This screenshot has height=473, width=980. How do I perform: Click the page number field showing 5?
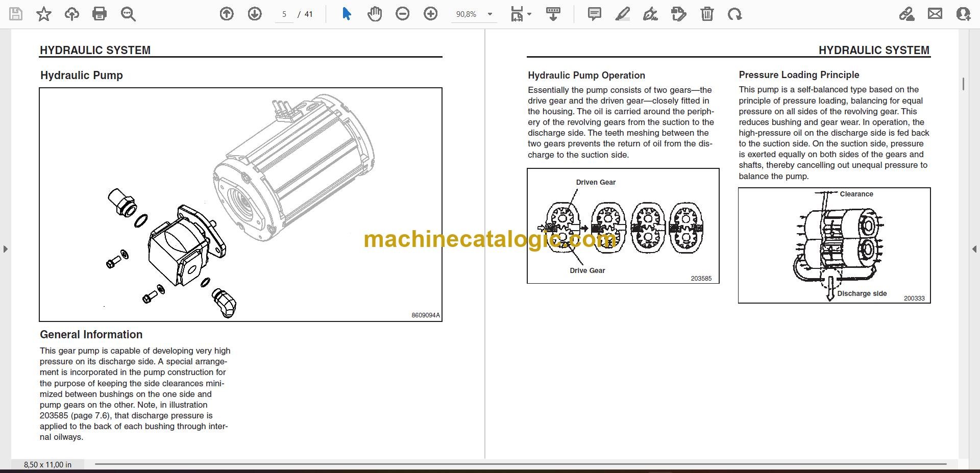[284, 14]
